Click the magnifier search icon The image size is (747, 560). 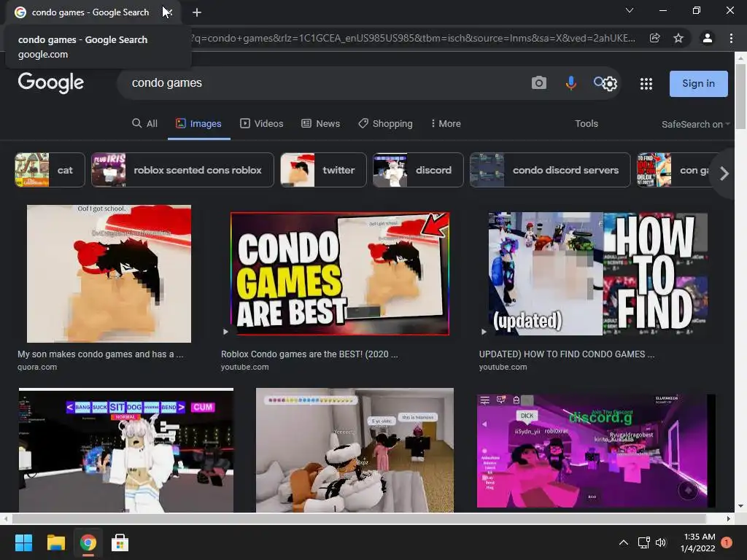click(598, 82)
